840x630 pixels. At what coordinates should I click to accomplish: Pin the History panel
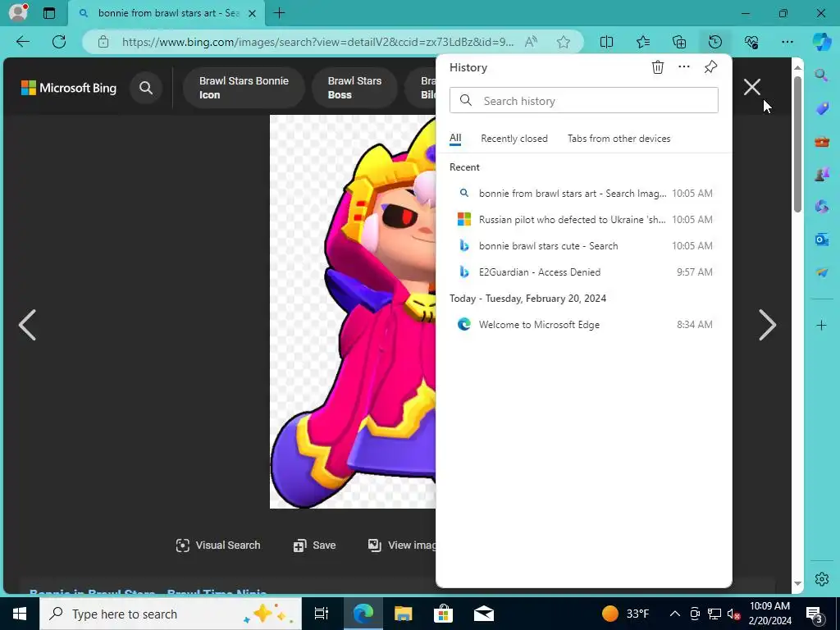(710, 67)
